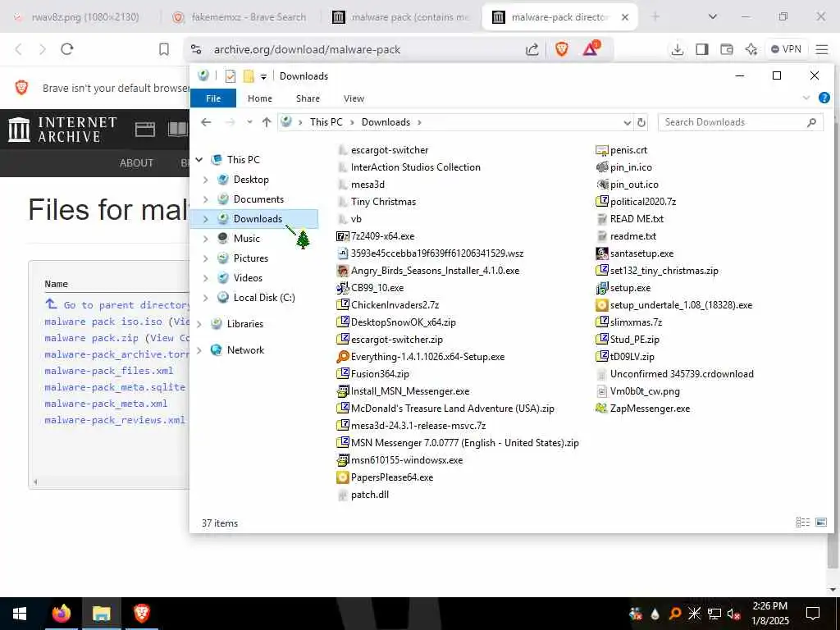Viewport: 840px width, 630px height.
Task: Click Explorer back arrow
Action: click(206, 122)
